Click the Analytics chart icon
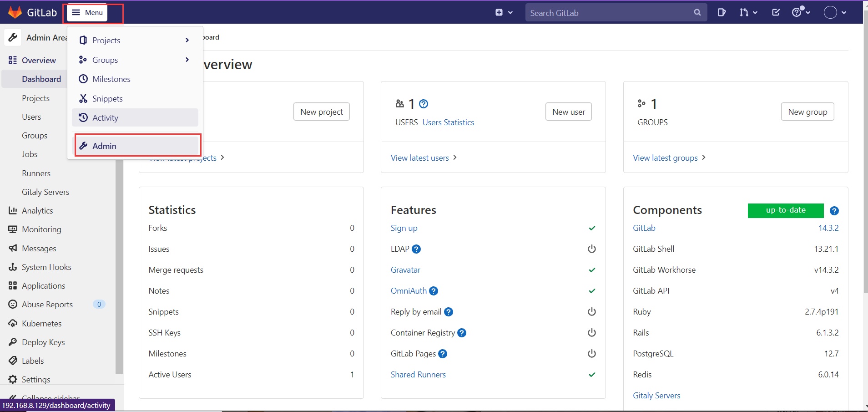Screen dimensions: 868x412 click(13, 210)
